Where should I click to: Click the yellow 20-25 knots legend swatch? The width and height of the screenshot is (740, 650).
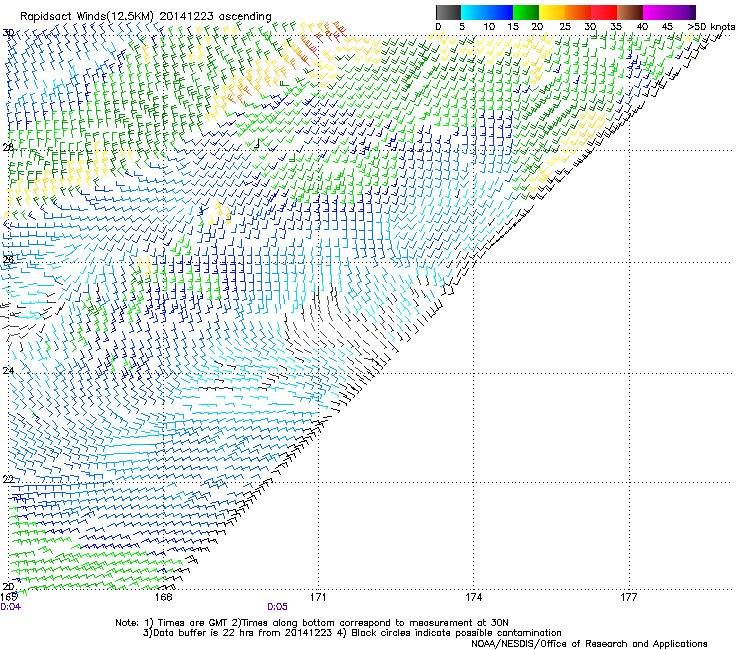point(552,12)
